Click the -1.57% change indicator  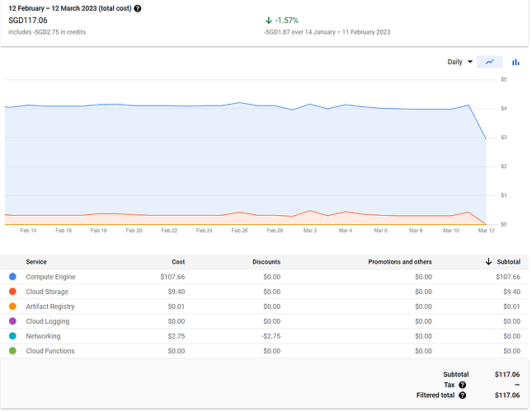pyautogui.click(x=287, y=21)
